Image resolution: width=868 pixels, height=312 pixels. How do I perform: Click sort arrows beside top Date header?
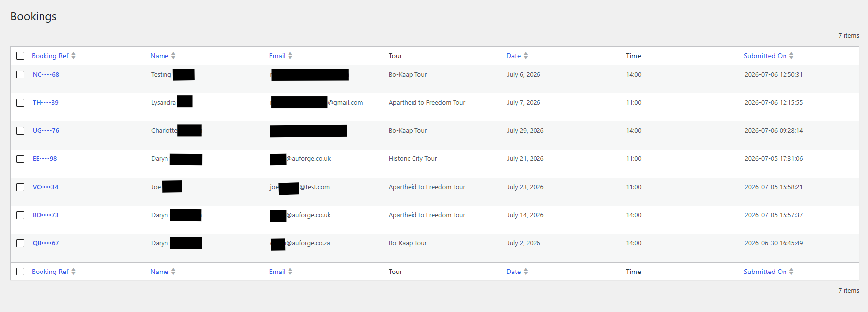(526, 56)
